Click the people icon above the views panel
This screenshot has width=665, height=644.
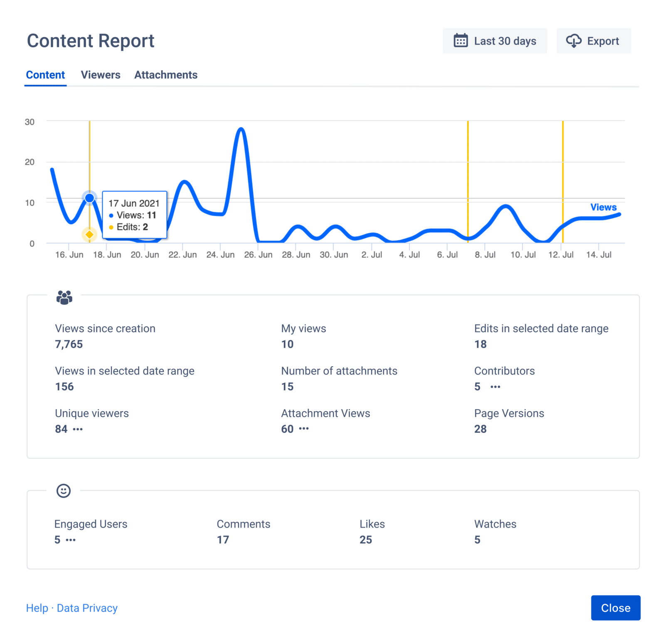(x=64, y=298)
